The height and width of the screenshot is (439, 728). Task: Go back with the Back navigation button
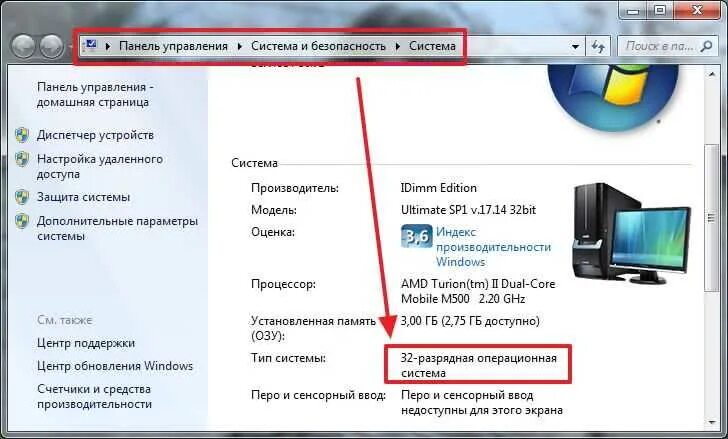[23, 46]
